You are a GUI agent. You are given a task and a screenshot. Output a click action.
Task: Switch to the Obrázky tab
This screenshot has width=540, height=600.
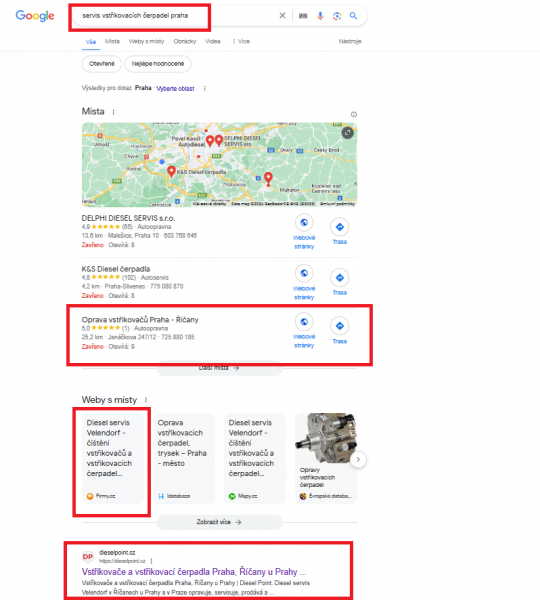[184, 41]
